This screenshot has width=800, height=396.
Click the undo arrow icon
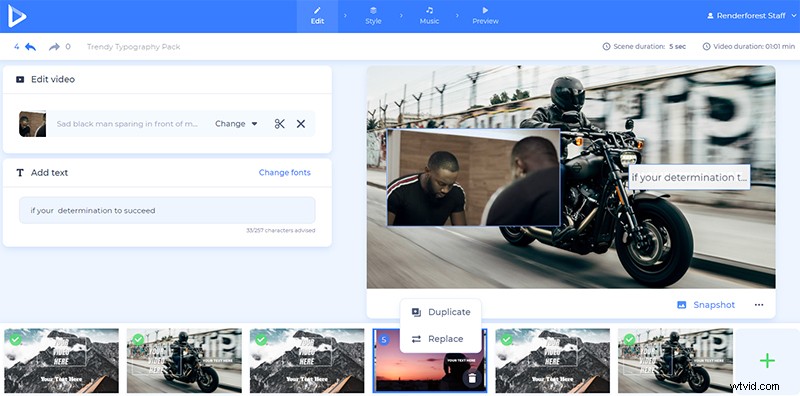(31, 47)
